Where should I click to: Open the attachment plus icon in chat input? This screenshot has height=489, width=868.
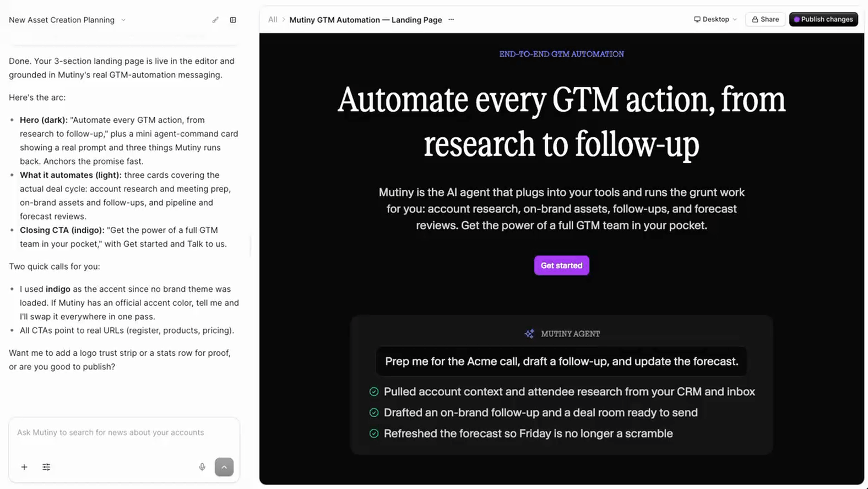point(24,467)
